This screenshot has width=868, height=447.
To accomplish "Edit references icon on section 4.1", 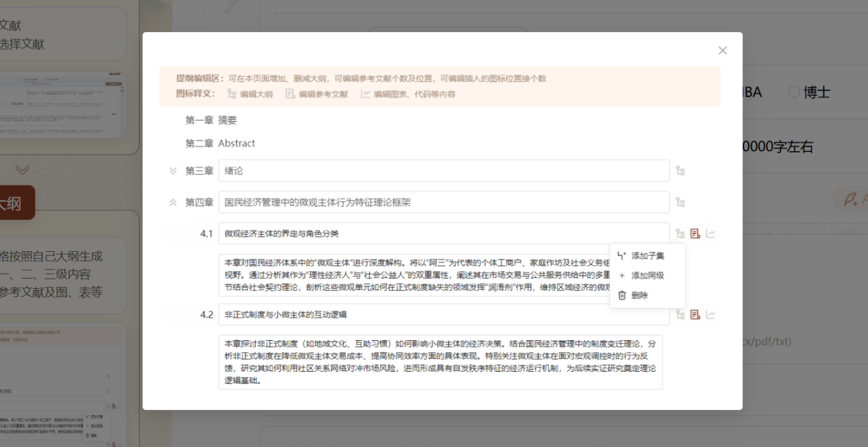I will tap(695, 233).
